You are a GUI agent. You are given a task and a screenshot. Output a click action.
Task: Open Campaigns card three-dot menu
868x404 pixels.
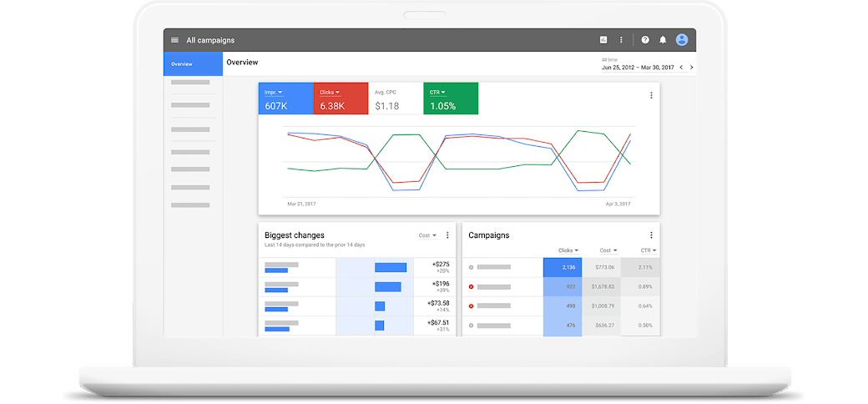tap(651, 235)
